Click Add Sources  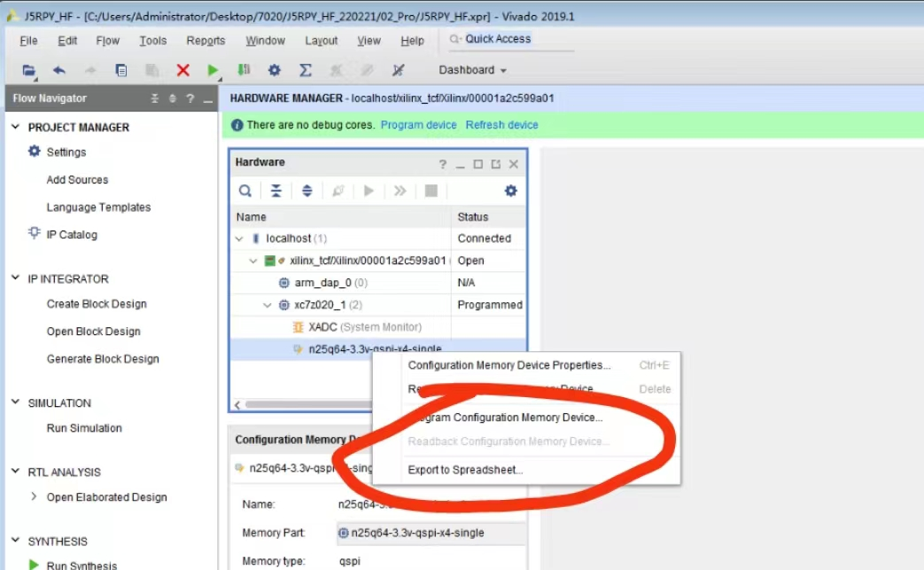[77, 180]
